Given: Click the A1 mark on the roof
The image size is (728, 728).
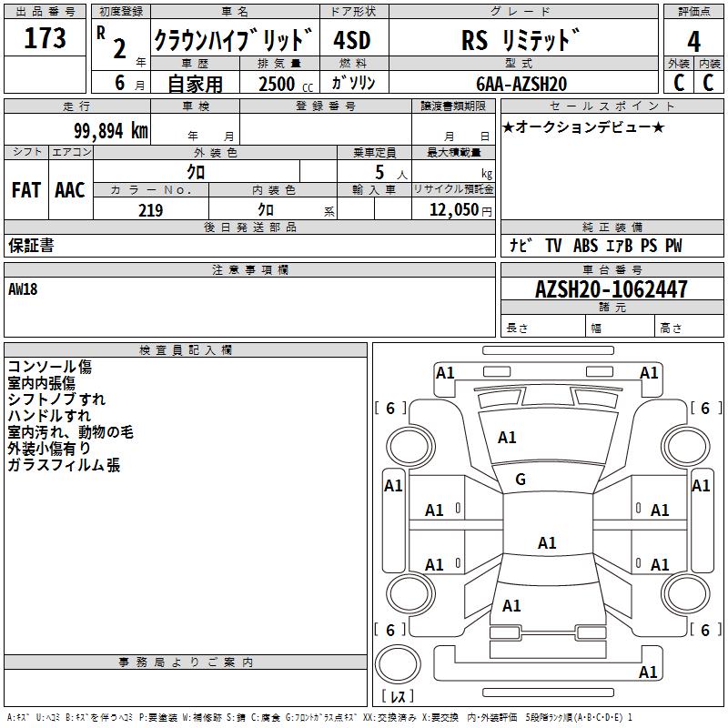Looking at the screenshot, I should click(x=547, y=542).
